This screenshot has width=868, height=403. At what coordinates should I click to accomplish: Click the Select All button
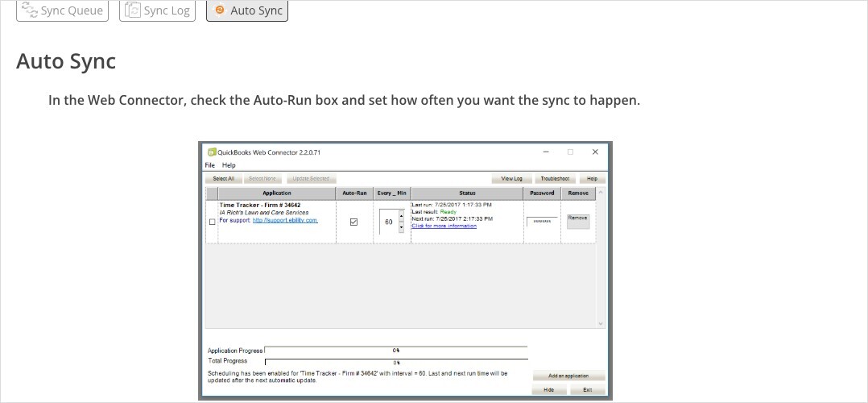[223, 179]
